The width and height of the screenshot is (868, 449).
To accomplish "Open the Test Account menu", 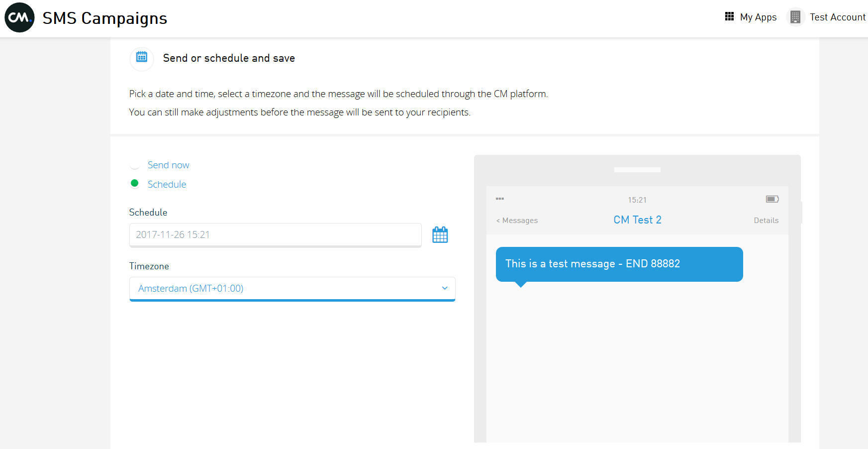I will tap(838, 17).
